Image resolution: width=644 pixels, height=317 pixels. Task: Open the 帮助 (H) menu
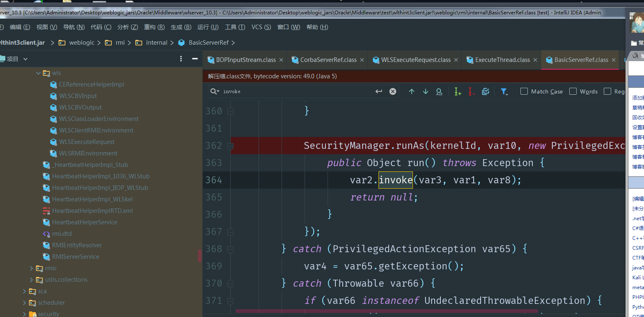[317, 27]
